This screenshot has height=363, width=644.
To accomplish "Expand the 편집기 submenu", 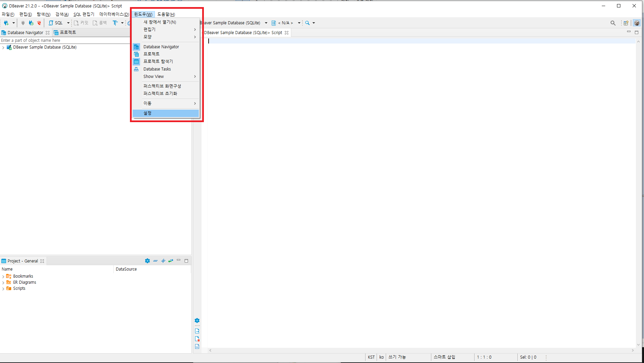I will click(165, 29).
